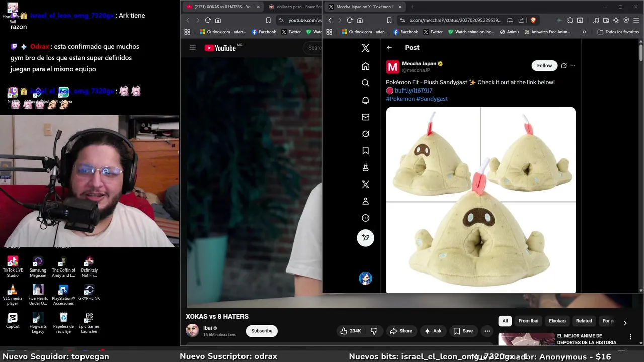644x362 pixels.
Task: Open the #Sandygast hashtag
Action: (432, 99)
